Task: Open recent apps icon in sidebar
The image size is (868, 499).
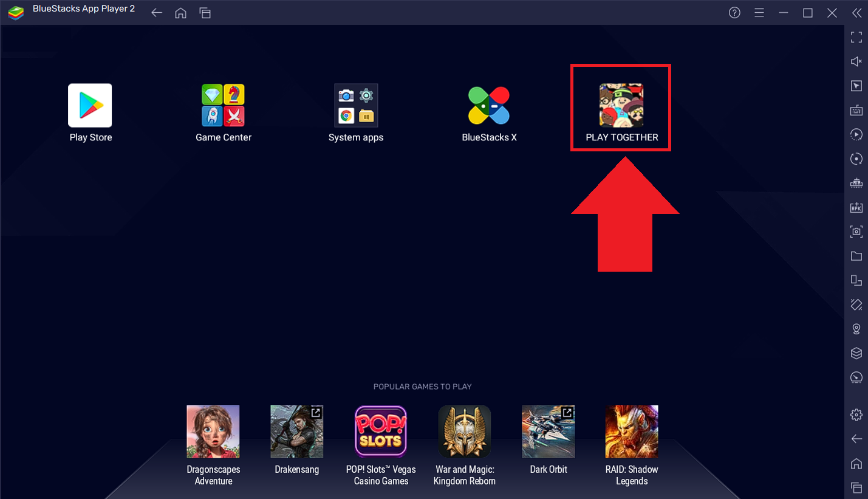Action: point(856,487)
